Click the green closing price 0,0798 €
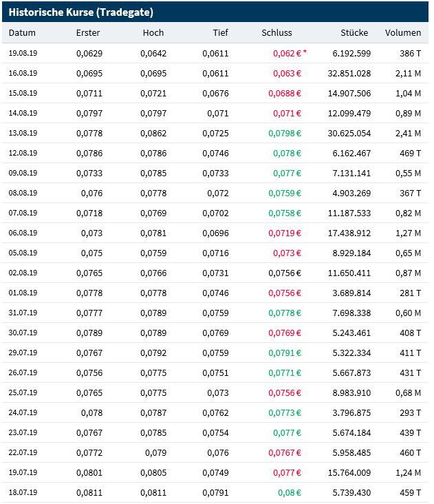 (x=284, y=133)
